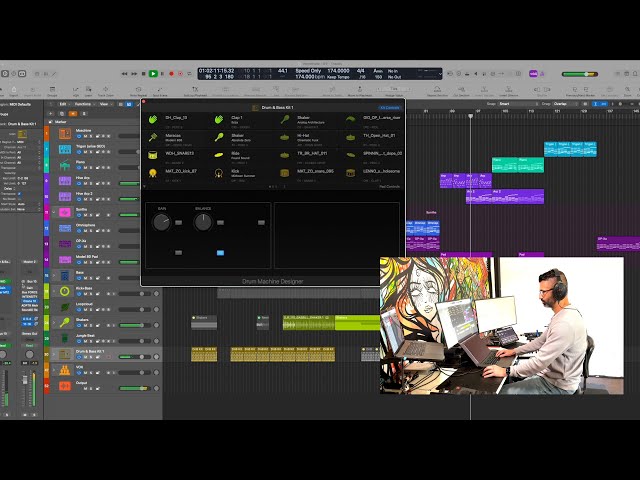Solo the Jungle Beat track
Viewport: 640px width, 480px height.
[x=91, y=341]
